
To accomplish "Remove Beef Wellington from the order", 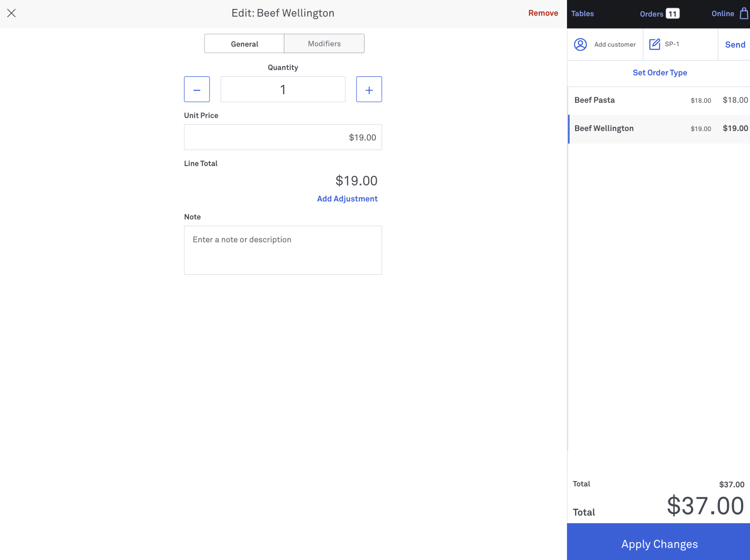I will (x=543, y=13).
